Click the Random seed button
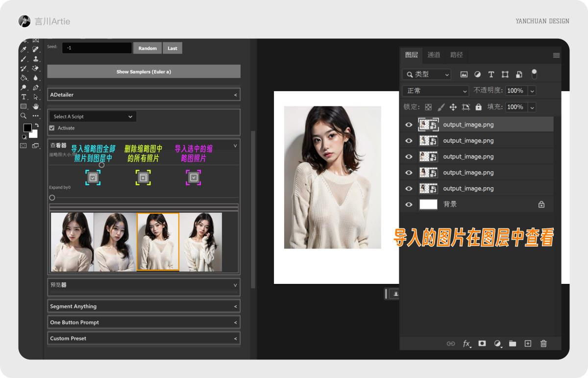Image resolution: width=588 pixels, height=378 pixels. click(147, 48)
